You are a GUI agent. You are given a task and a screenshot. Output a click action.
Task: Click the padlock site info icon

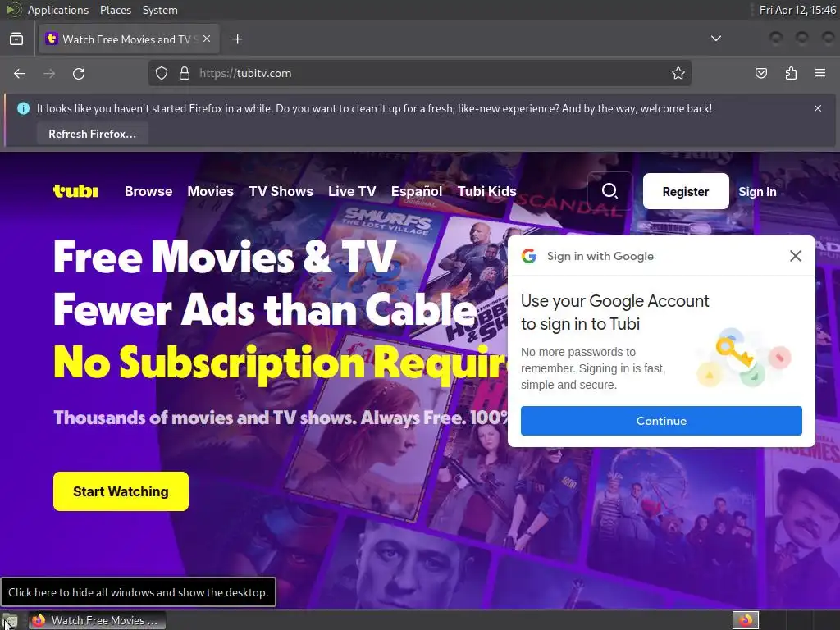coord(185,73)
